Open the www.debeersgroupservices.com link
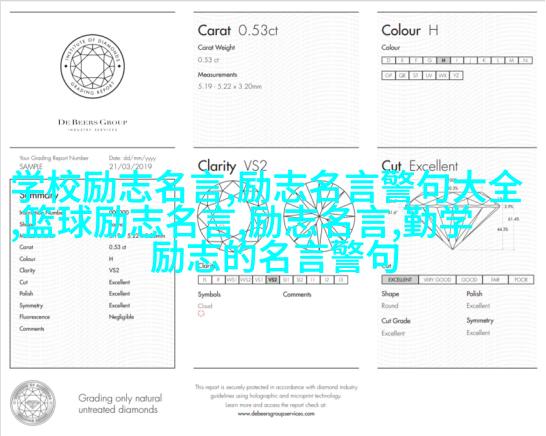Image resolution: width=546 pixels, height=436 pixels. (276, 414)
